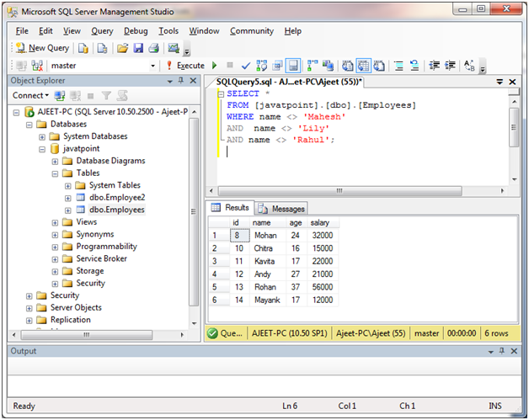Select Results to Grid icon
The width and height of the screenshot is (529, 420).
(363, 66)
